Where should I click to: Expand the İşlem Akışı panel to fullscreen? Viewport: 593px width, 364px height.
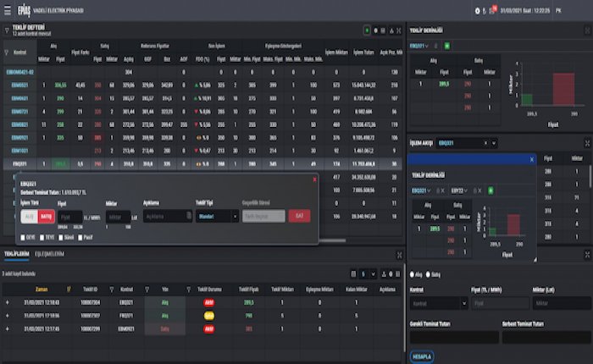586,144
